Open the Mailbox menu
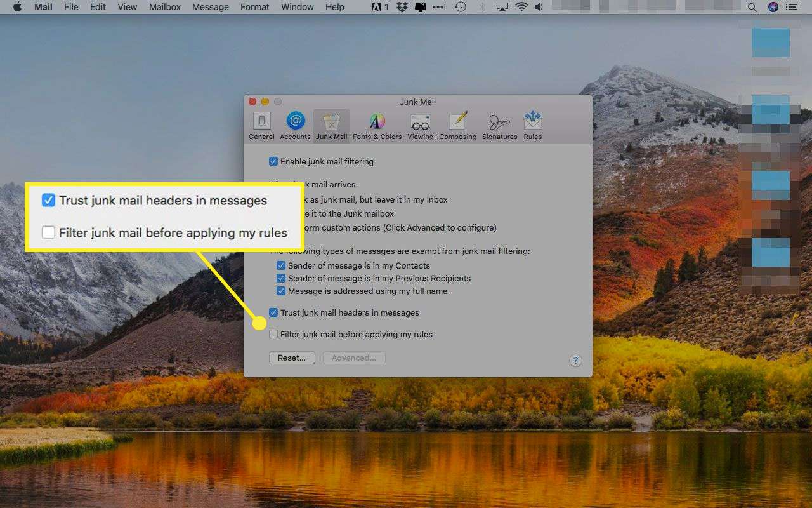Viewport: 812px width, 508px height. click(x=165, y=8)
